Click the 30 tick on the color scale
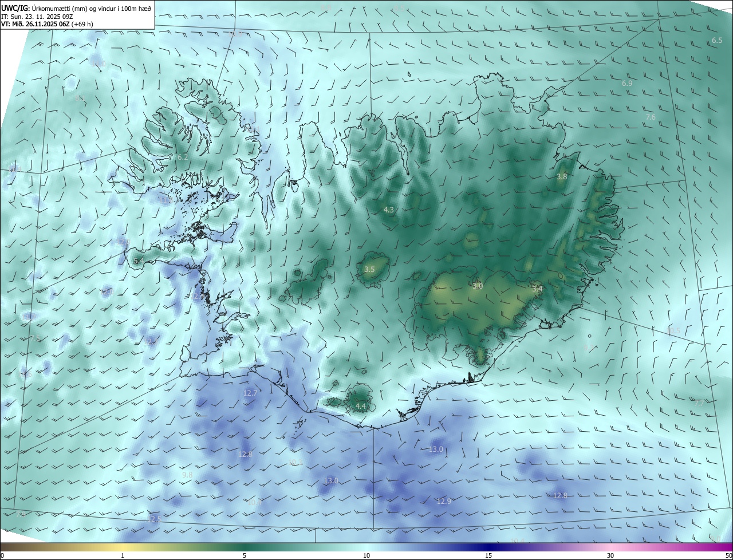733x560 pixels. [610, 555]
